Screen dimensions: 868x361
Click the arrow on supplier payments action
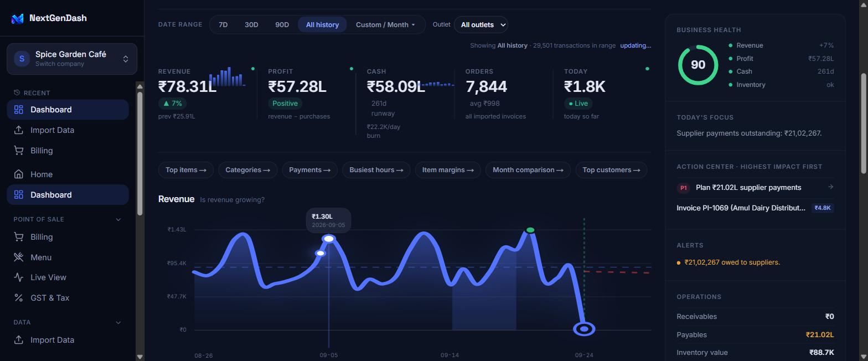(x=830, y=187)
